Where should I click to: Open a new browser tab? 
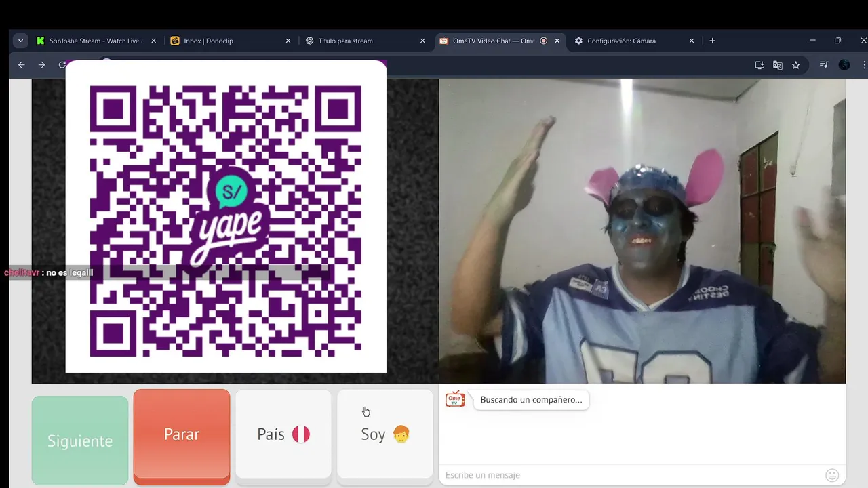712,41
